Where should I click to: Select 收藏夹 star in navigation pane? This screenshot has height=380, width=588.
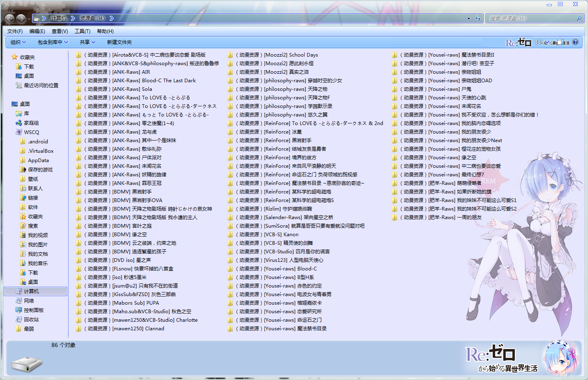(x=23, y=57)
